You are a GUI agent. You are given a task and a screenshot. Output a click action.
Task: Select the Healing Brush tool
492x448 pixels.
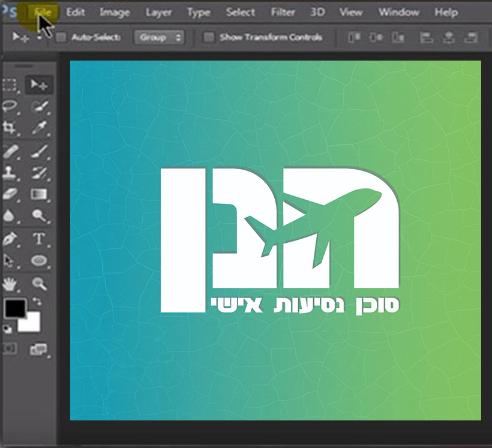pos(10,152)
